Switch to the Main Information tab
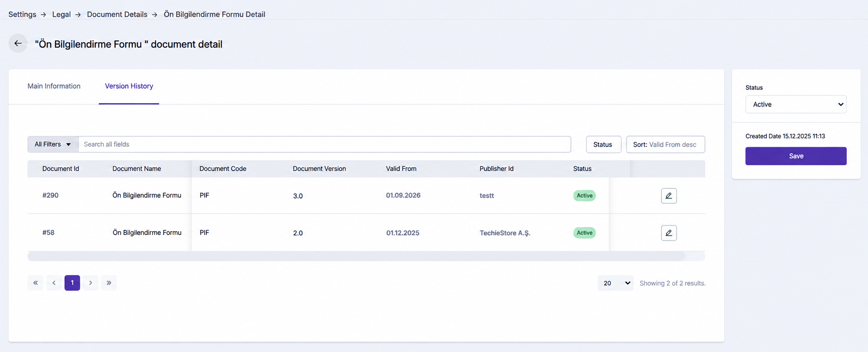The height and width of the screenshot is (352, 868). click(x=54, y=86)
